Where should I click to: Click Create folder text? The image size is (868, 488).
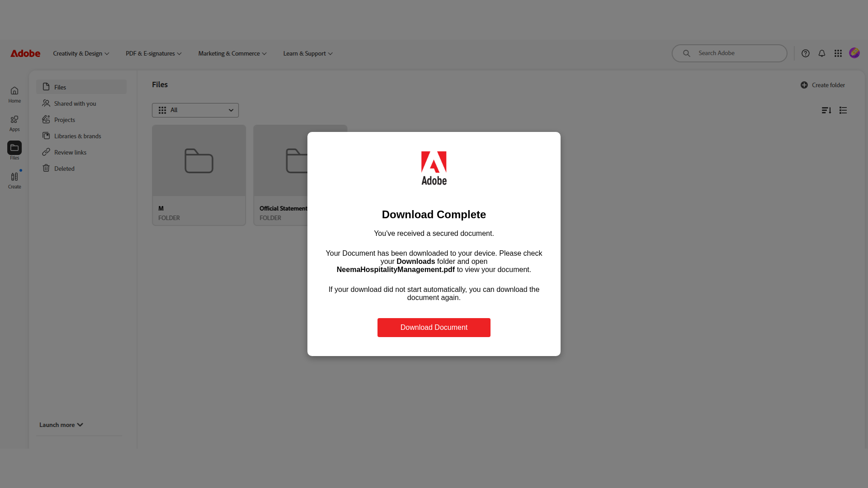click(x=828, y=85)
